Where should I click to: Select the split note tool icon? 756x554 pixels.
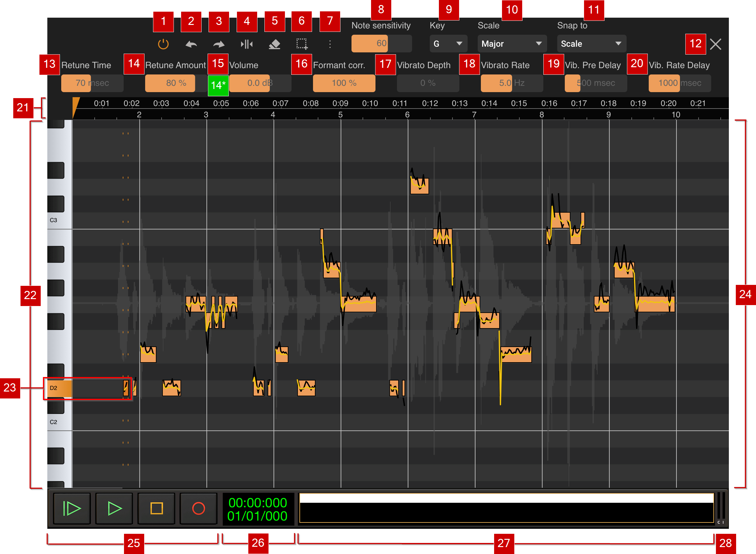[x=247, y=44]
